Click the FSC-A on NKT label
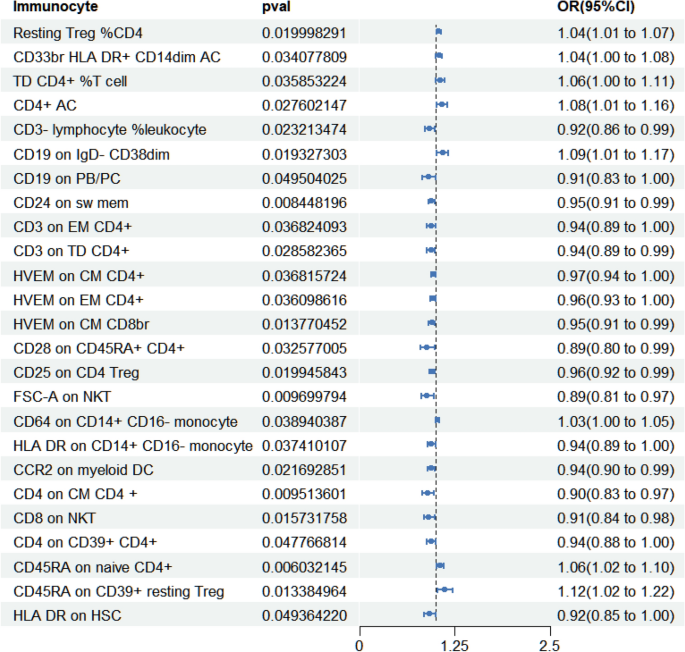 62,397
